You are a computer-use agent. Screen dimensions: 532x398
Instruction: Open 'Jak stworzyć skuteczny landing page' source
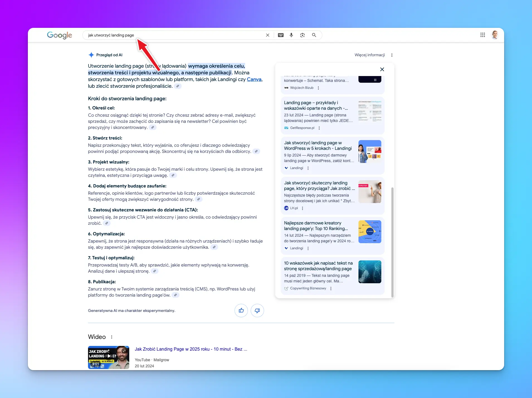(x=319, y=186)
